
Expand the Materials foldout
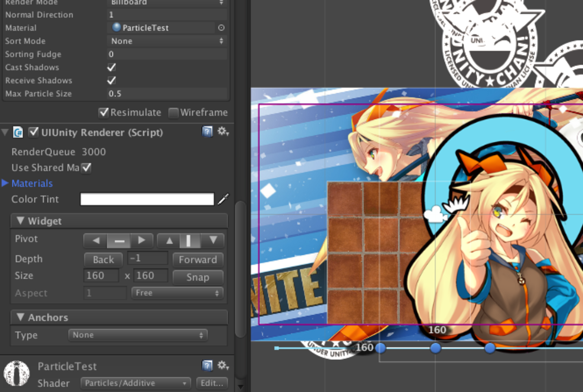(5, 183)
